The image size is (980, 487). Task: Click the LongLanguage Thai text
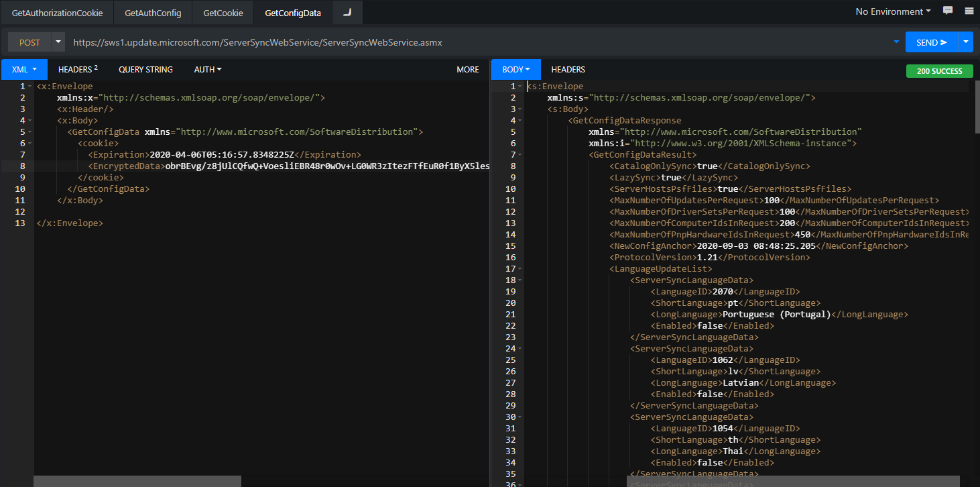[733, 451]
